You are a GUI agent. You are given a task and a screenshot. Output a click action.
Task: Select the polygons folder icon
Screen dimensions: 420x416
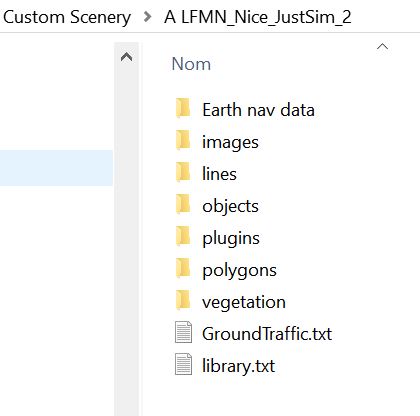point(183,268)
